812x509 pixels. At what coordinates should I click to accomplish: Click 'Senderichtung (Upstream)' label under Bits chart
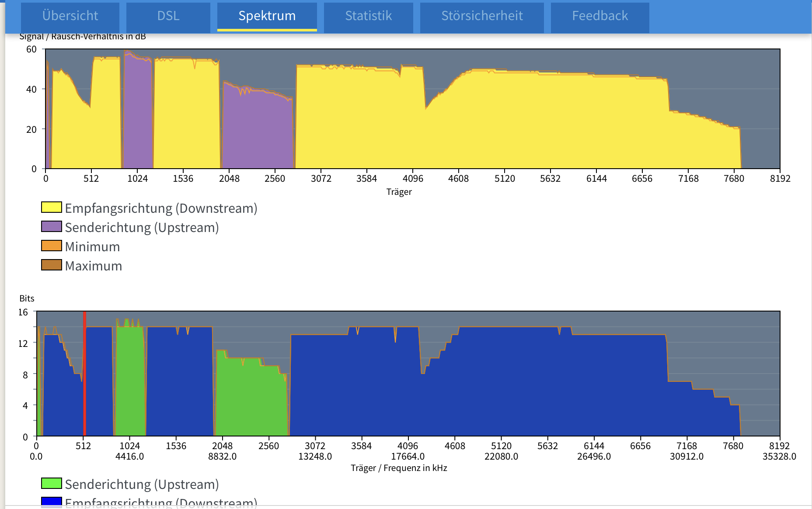142,485
